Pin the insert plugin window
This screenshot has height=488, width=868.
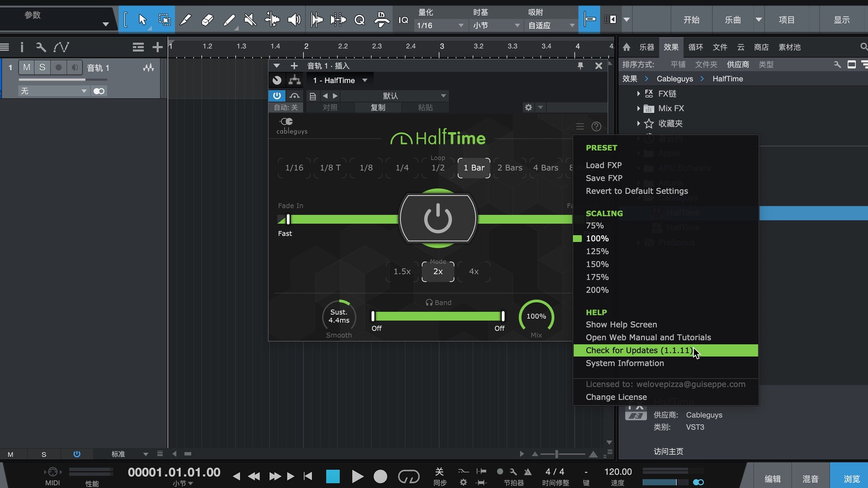click(580, 66)
